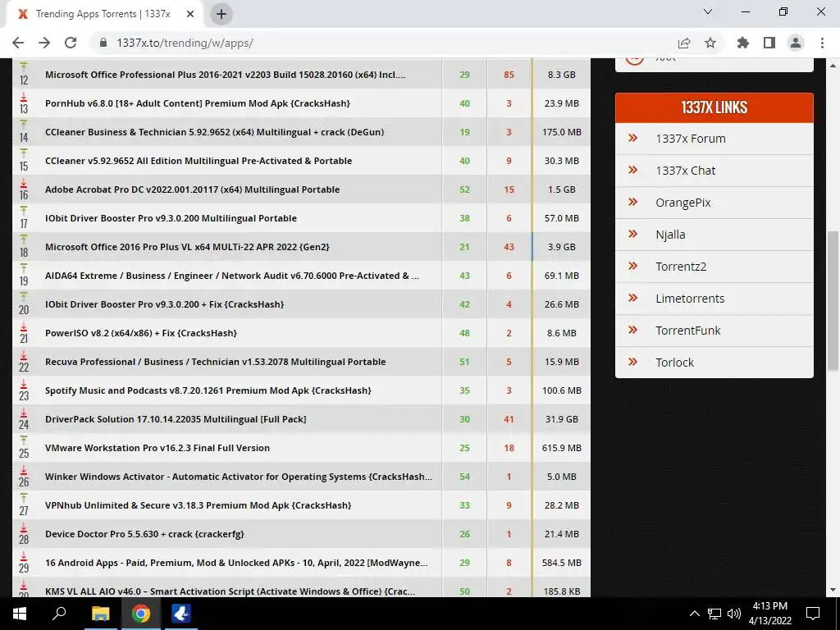The image size is (840, 630).
Task: Open the TorrentFunk link
Action: pos(688,331)
